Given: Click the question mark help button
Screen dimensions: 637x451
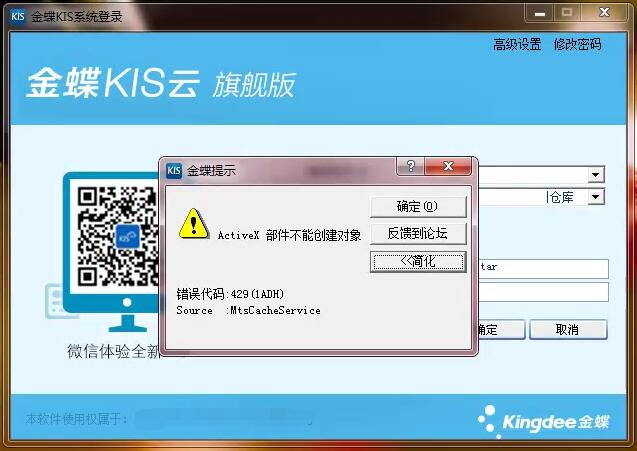Looking at the screenshot, I should pyautogui.click(x=407, y=168).
